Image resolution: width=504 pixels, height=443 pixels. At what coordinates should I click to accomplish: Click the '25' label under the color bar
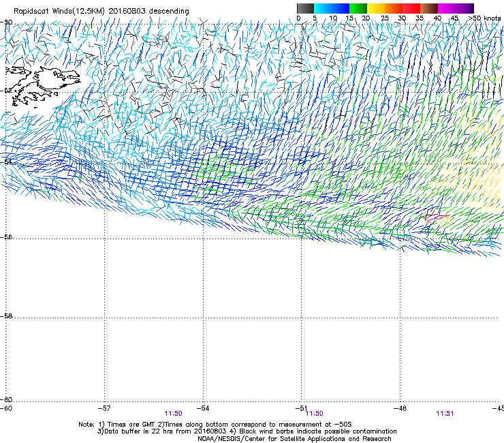385,18
